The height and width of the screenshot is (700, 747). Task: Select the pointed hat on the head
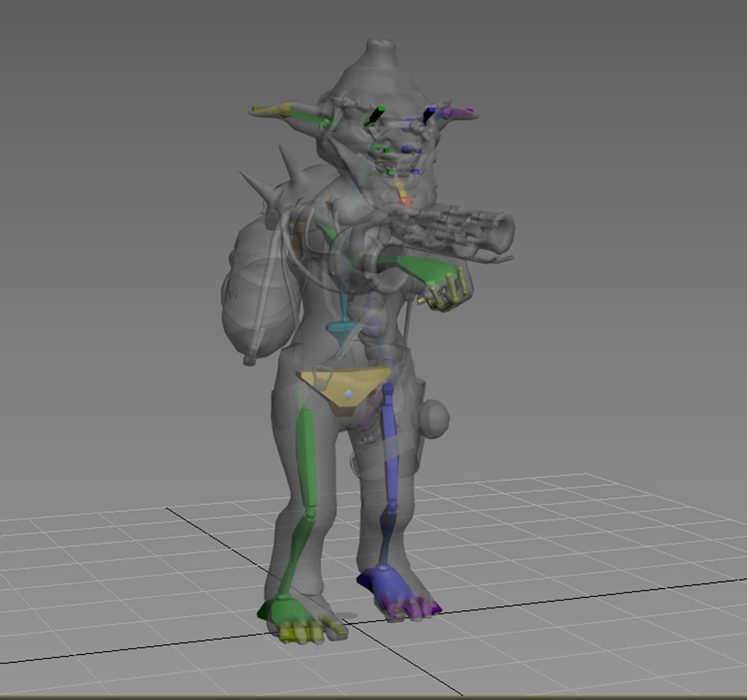[x=379, y=71]
